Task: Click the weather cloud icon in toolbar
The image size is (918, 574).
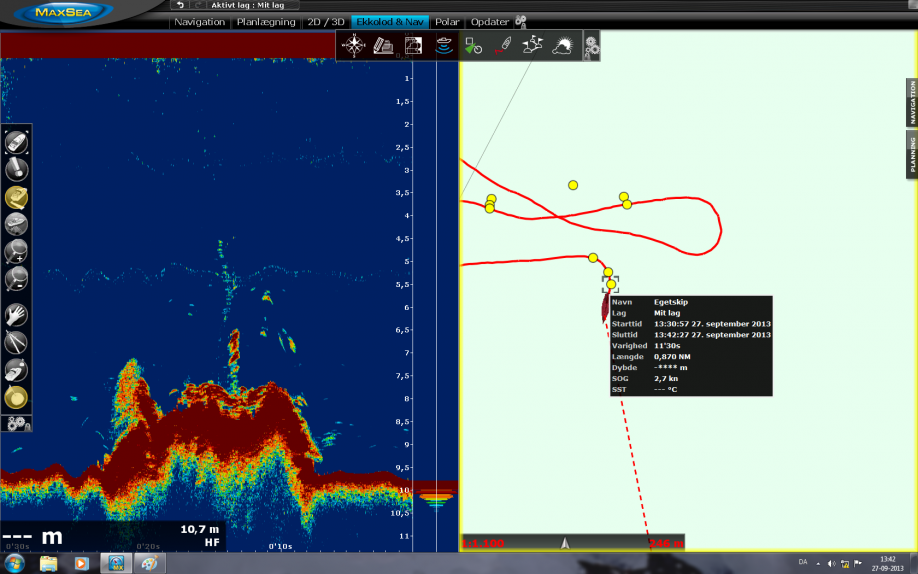Action: [x=563, y=45]
